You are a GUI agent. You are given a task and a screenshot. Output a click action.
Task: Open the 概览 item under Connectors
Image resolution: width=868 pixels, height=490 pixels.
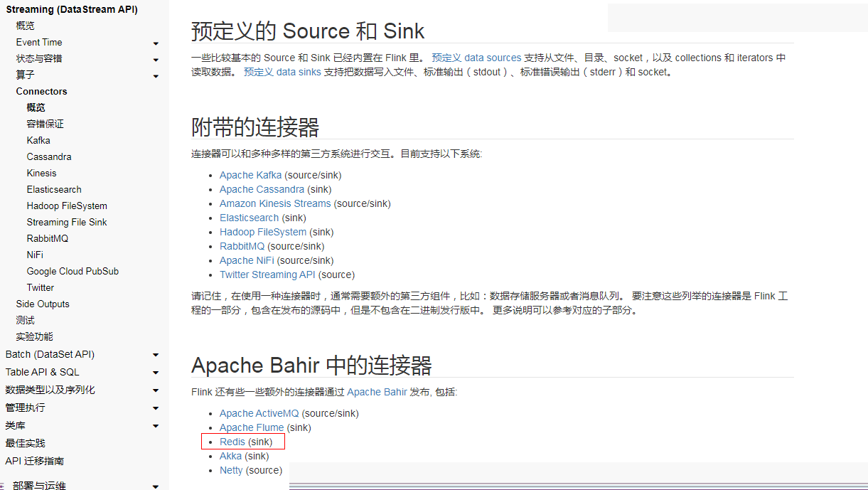click(36, 107)
